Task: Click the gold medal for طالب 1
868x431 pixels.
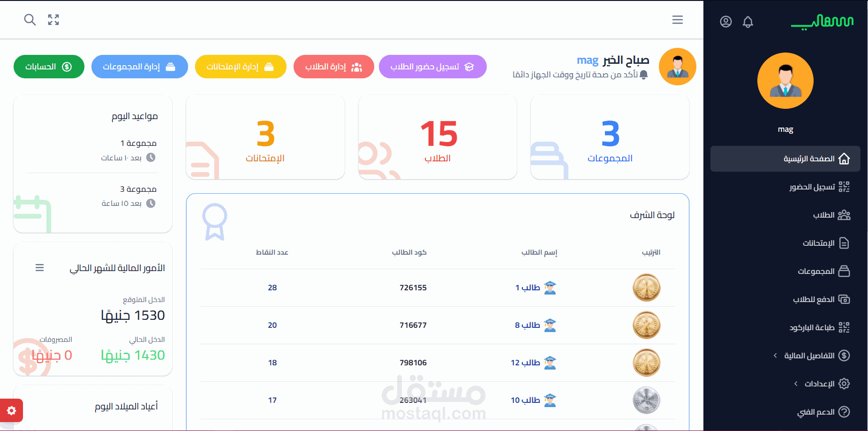Action: click(x=647, y=287)
